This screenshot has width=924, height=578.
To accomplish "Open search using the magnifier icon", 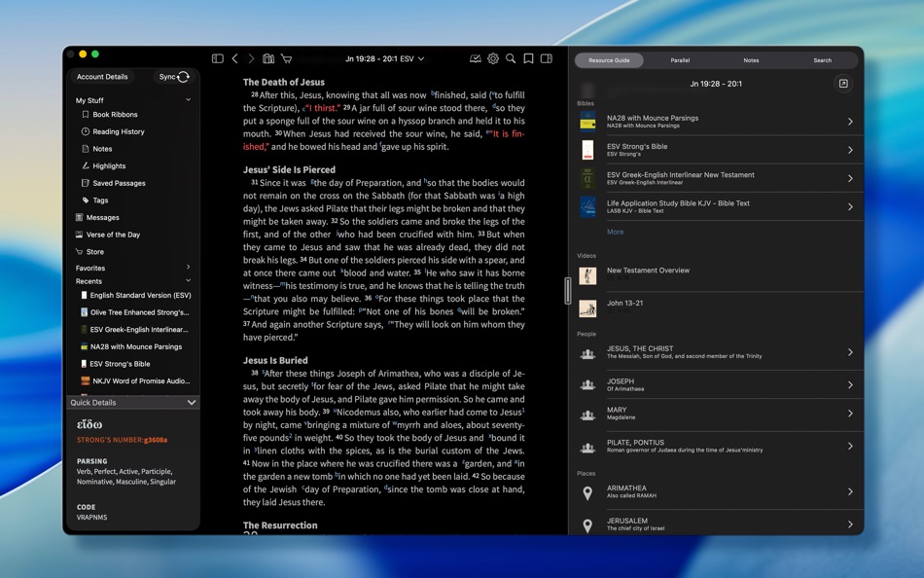I will [511, 58].
